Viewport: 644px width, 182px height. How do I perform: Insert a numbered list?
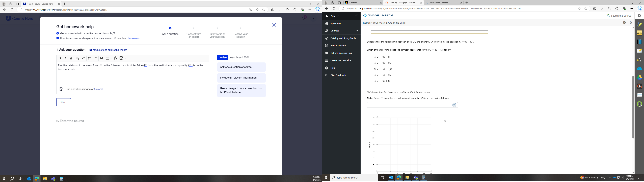(x=90, y=58)
